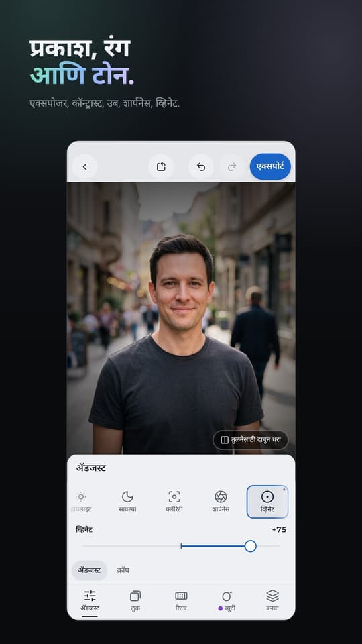
Task: Open the बनवा layers tab
Action: 273,600
